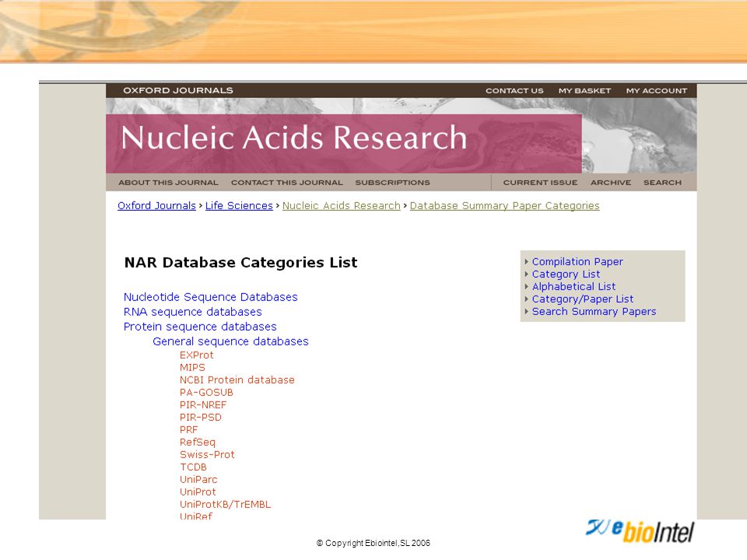The image size is (747, 560).
Task: Open the MIPS database entry
Action: point(192,368)
